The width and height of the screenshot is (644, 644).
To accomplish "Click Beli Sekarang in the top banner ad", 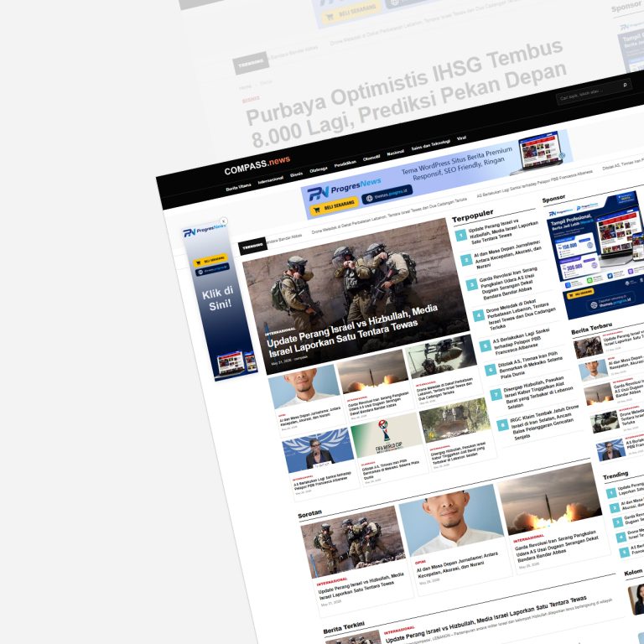I will pos(334,206).
